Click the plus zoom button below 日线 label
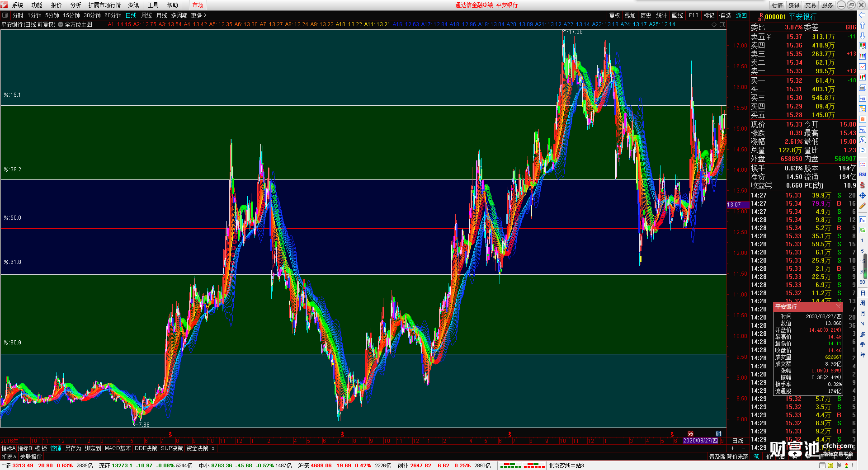Image resolution: width=868 pixels, height=470 pixels. [x=732, y=448]
